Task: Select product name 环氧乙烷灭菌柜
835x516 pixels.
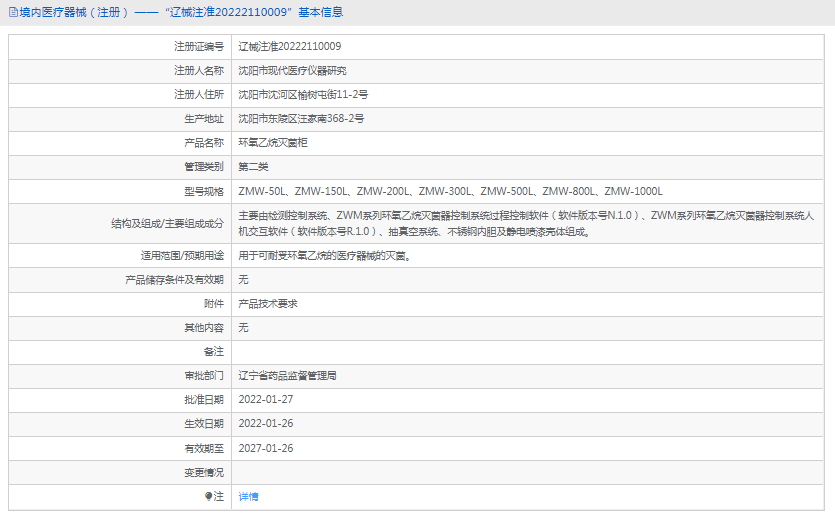Action: [273, 142]
